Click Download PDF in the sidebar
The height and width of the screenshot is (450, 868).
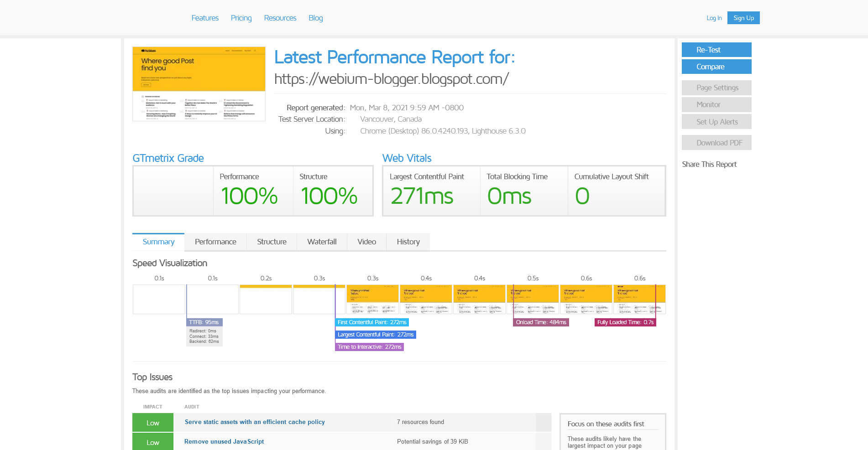(x=716, y=142)
